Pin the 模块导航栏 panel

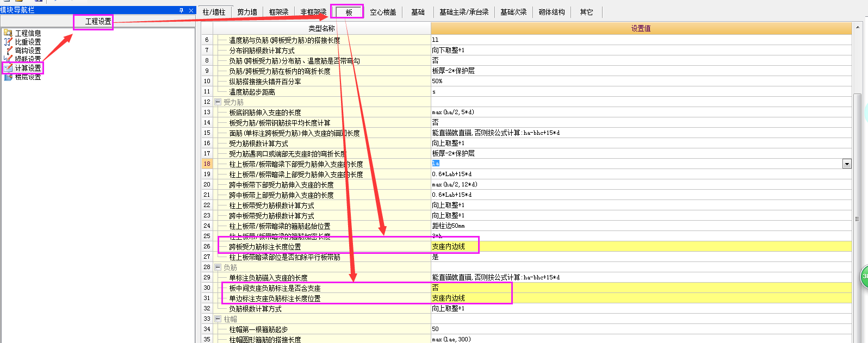pos(182,10)
